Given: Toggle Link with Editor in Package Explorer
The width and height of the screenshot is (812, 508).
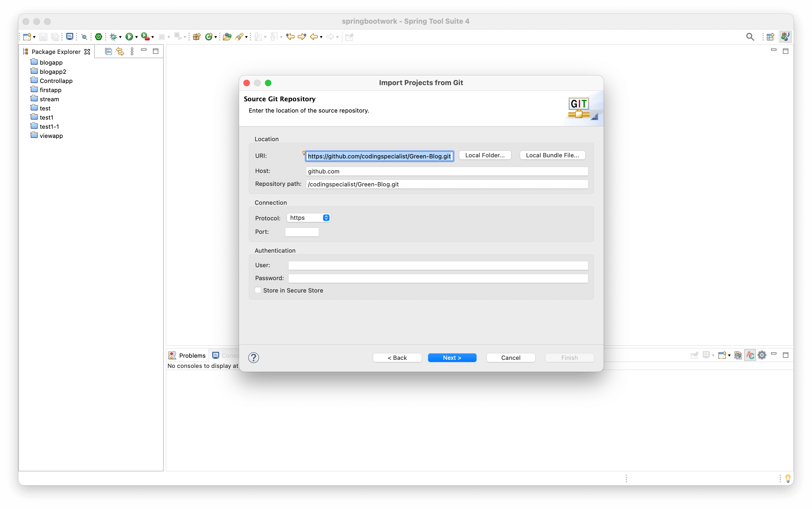Looking at the screenshot, I should (x=120, y=51).
